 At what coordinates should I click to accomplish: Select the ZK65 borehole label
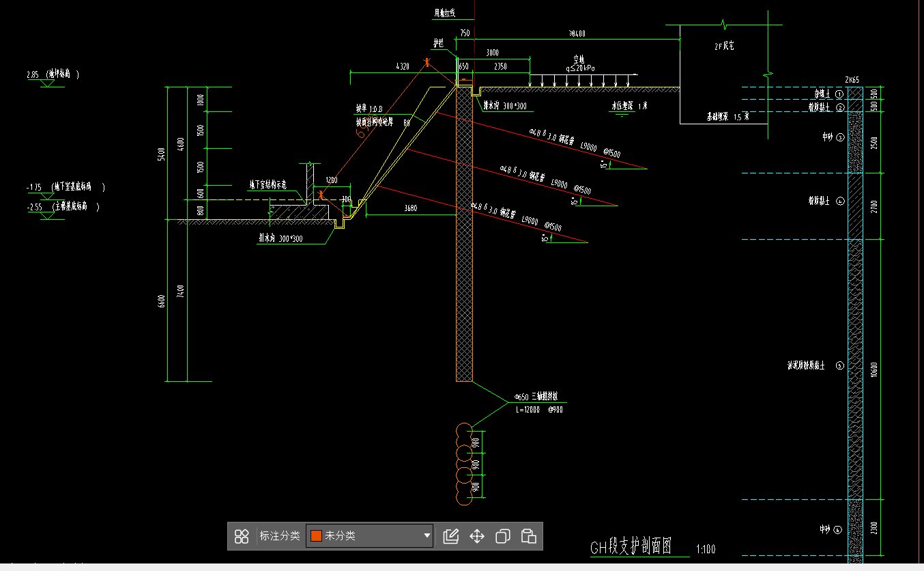852,80
